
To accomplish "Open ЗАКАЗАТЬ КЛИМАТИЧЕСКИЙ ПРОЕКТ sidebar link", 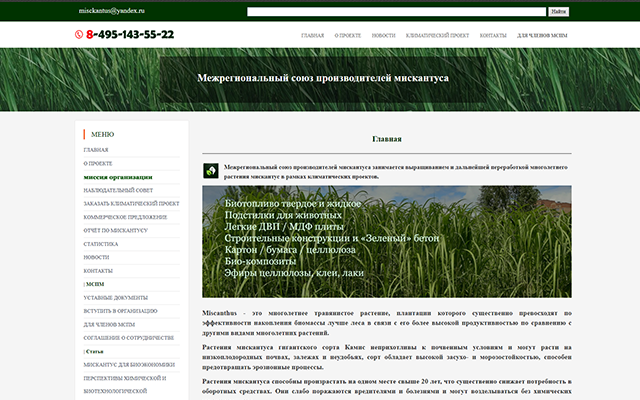I will point(131,203).
